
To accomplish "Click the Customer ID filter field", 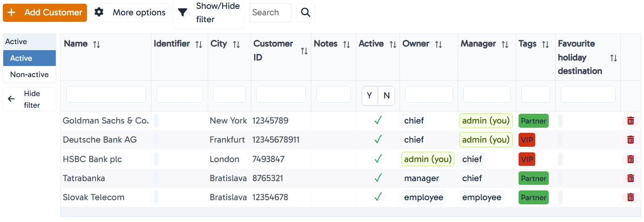I will coord(281,94).
